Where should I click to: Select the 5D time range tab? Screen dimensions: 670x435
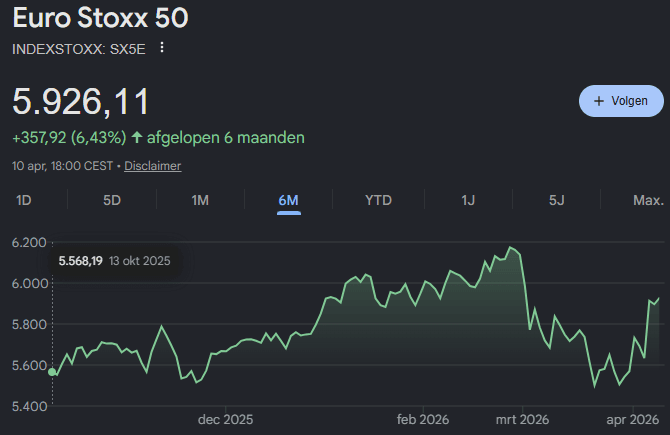click(x=112, y=200)
